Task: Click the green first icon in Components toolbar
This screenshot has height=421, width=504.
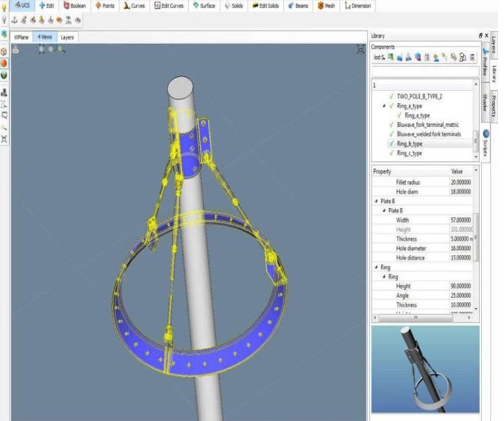Action: coord(391,58)
